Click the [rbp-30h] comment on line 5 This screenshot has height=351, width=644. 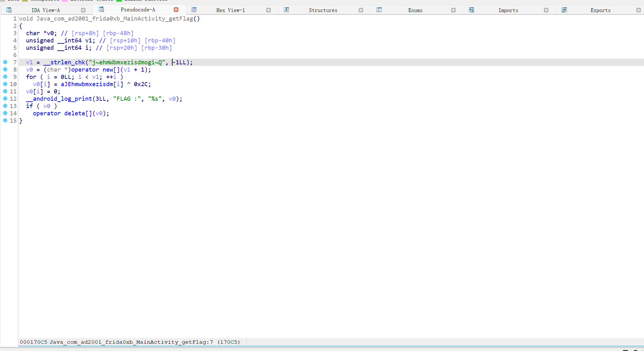point(156,48)
